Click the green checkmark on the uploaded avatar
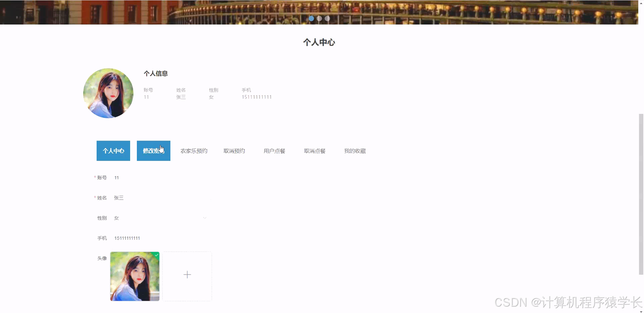Screen dimensions: 644x313 tap(156, 256)
